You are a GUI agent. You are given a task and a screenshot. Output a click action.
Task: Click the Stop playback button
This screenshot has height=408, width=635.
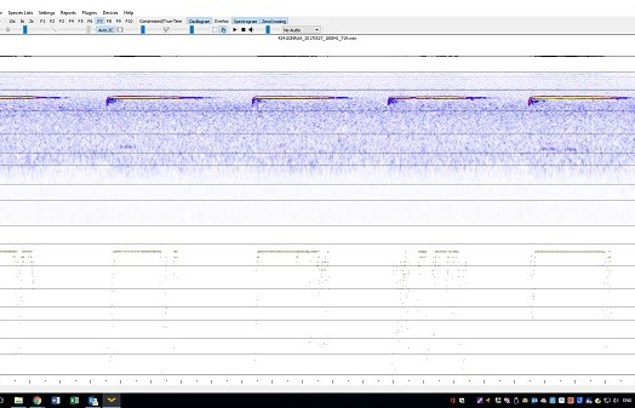pos(242,30)
